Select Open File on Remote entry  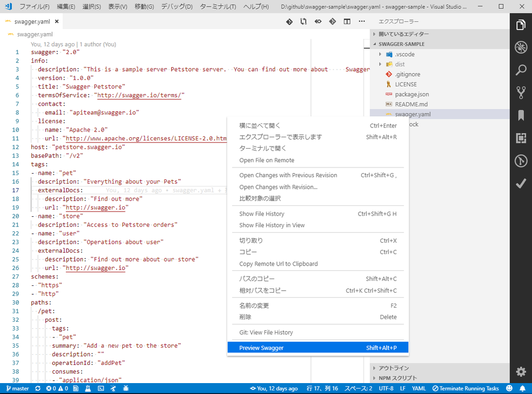coord(318,160)
